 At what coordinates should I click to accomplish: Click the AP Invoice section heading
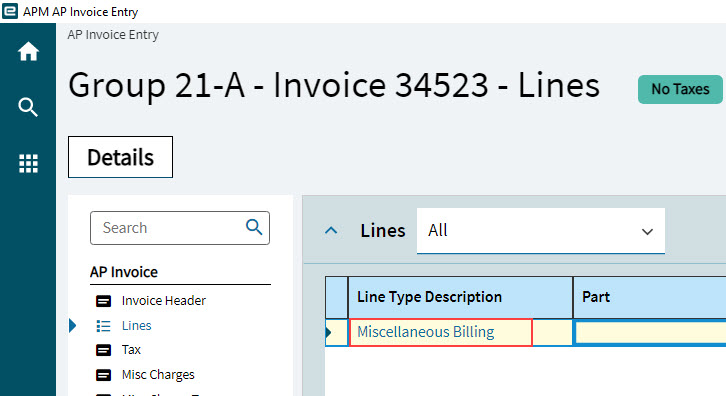[124, 272]
